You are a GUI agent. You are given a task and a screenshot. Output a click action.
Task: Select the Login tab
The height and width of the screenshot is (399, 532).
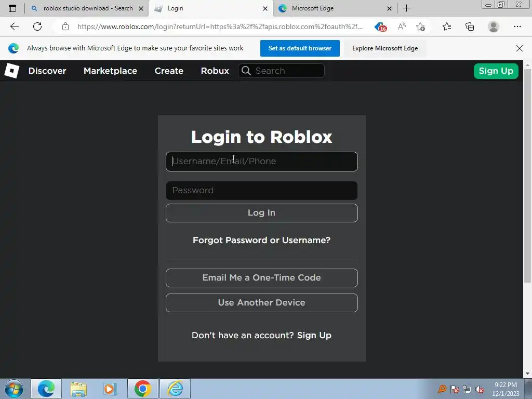[210, 8]
